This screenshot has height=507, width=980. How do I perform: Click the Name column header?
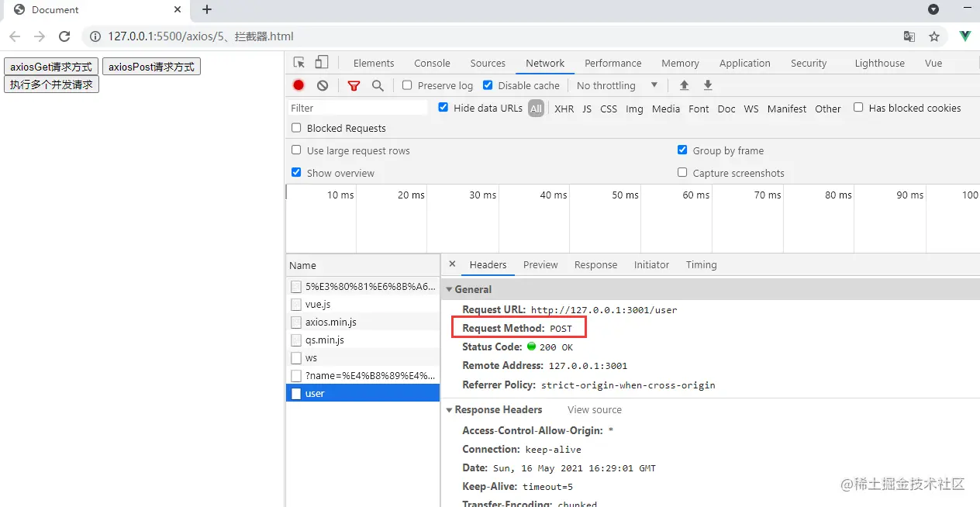pos(363,265)
